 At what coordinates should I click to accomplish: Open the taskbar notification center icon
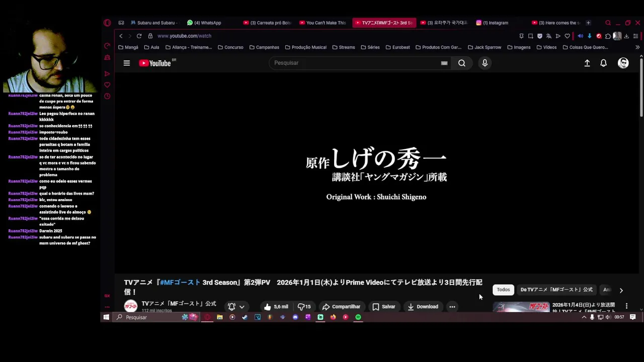(633, 317)
